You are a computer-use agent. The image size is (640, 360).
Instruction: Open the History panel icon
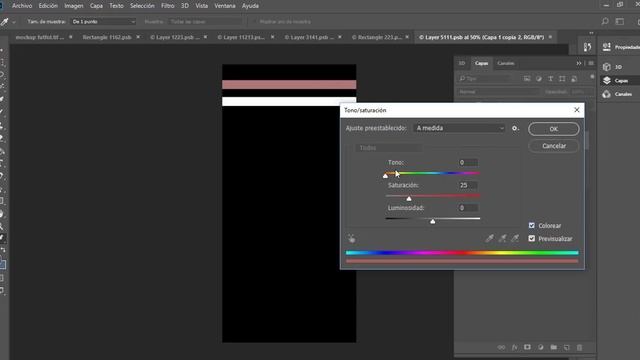[x=587, y=47]
